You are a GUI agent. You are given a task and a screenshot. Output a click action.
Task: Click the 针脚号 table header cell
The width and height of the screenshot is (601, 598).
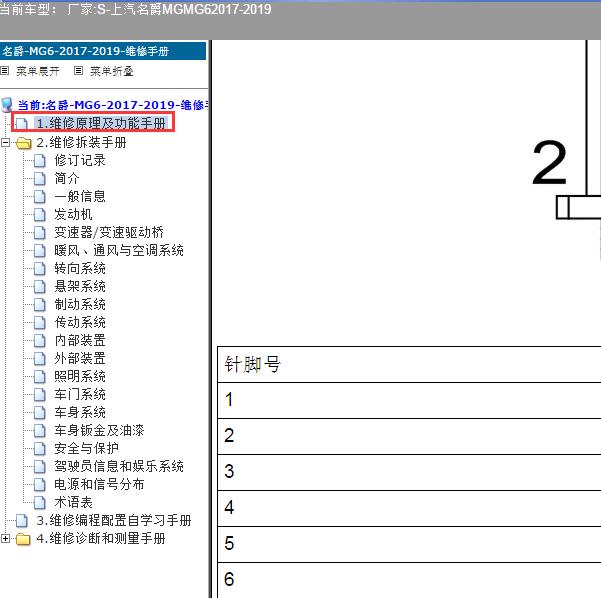point(409,364)
